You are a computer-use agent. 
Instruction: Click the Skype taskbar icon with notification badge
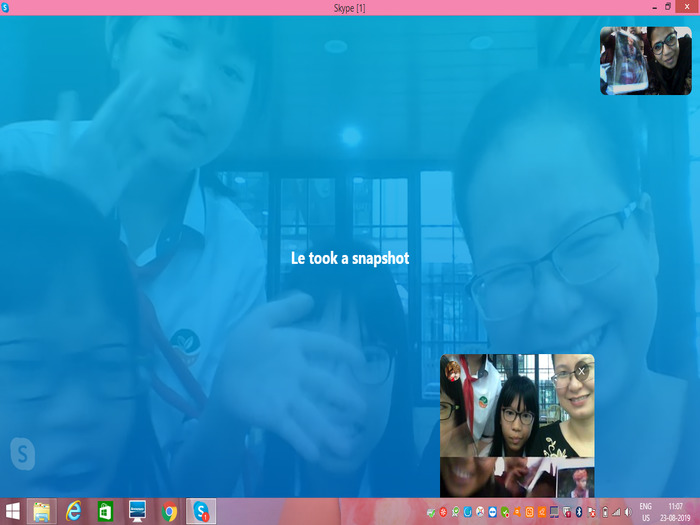201,512
